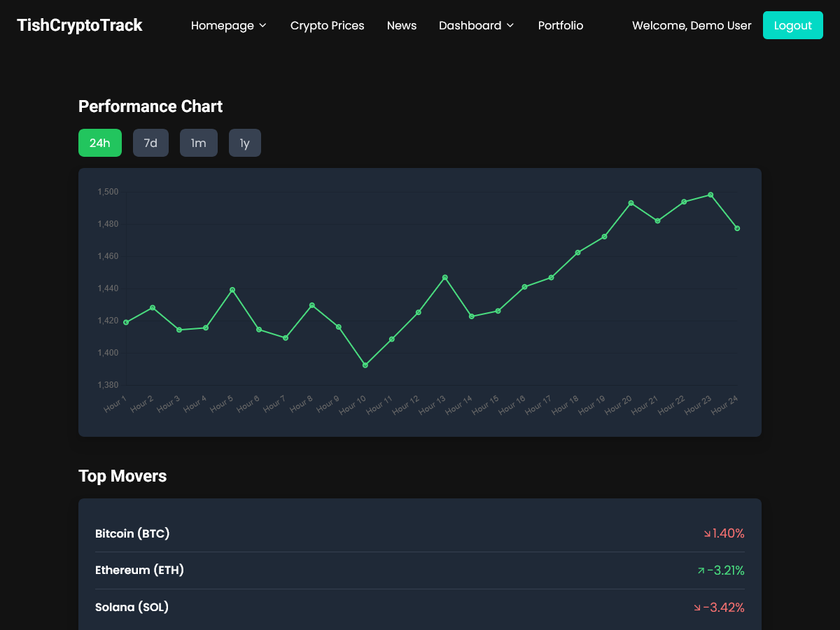
Task: Click the Homepage chevron icon
Action: pos(263,25)
